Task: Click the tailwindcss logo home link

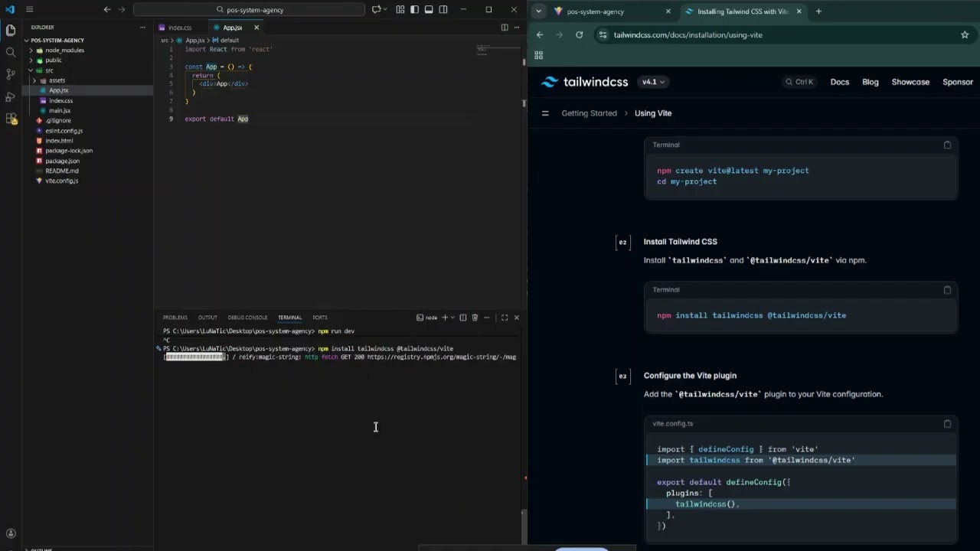Action: click(584, 82)
